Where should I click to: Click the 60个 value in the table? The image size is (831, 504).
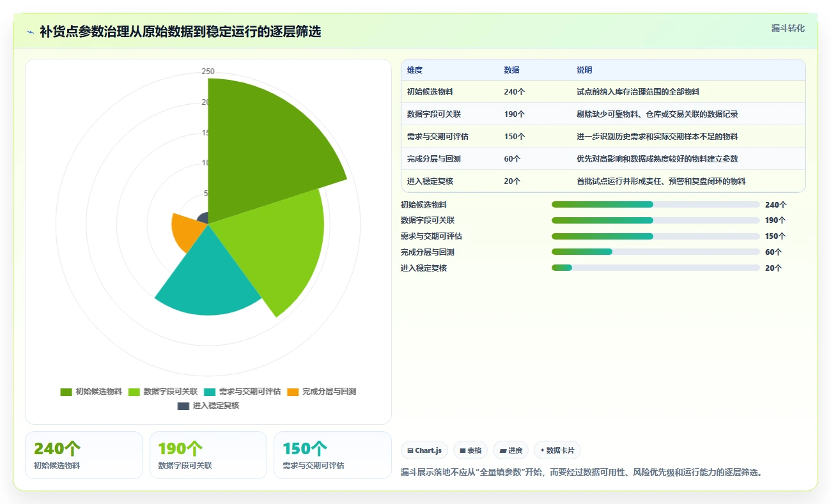pos(512,159)
